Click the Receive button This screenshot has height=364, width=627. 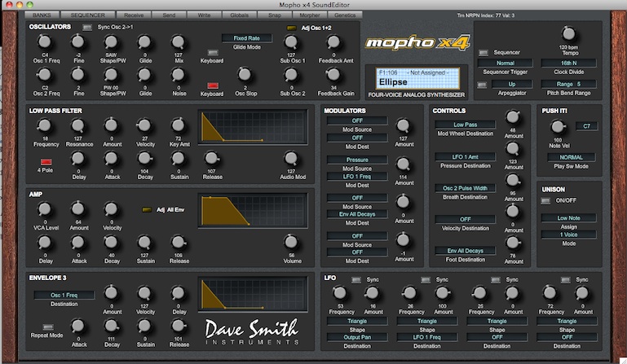tap(134, 15)
